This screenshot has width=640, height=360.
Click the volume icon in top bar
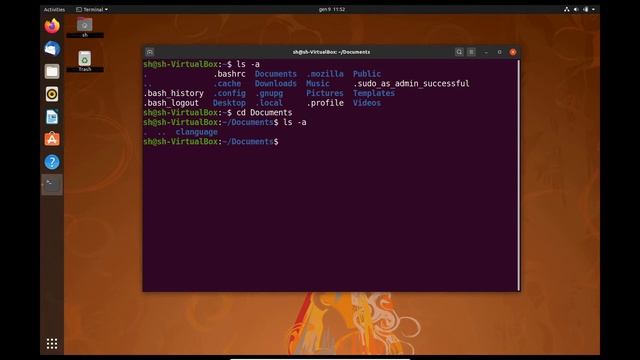tap(576, 9)
